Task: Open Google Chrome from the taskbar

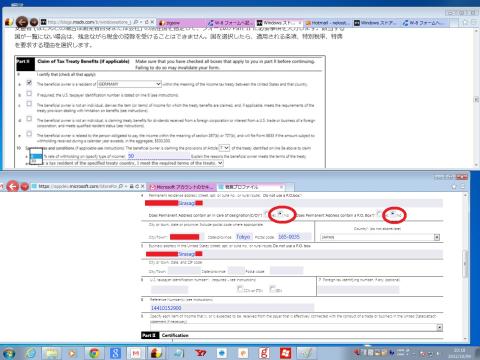Action: pyautogui.click(x=94, y=353)
